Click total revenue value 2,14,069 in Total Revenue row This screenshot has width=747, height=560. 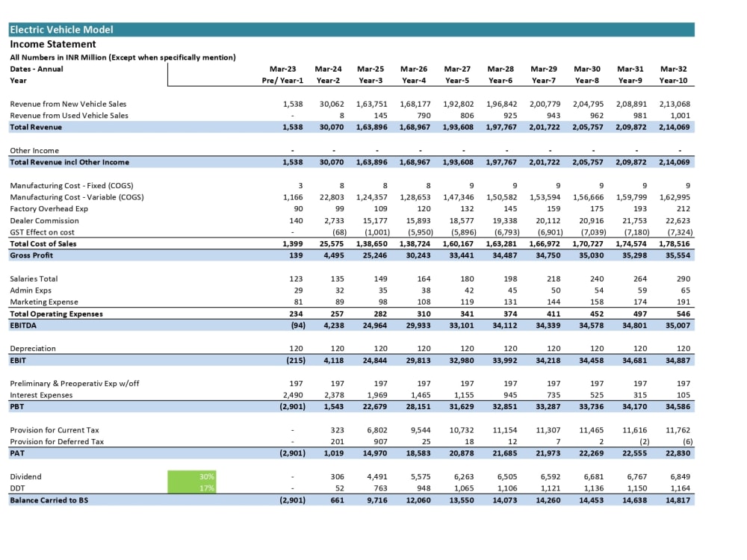pyautogui.click(x=675, y=127)
